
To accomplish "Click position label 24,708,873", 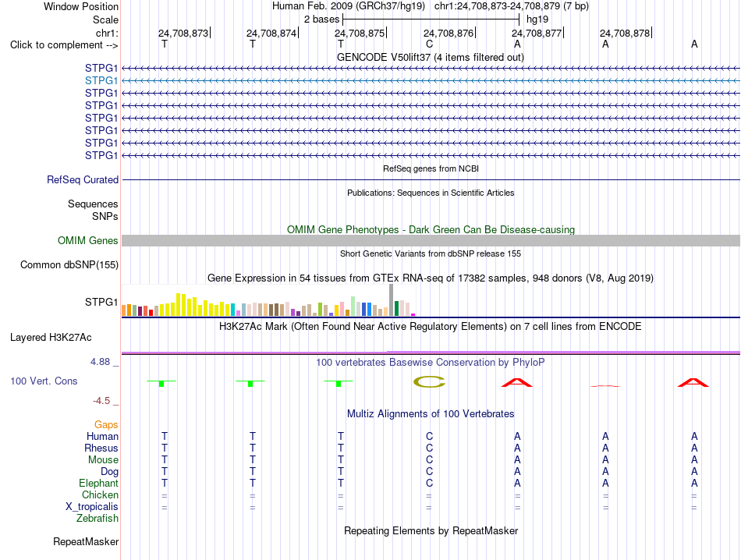I will pos(183,33).
